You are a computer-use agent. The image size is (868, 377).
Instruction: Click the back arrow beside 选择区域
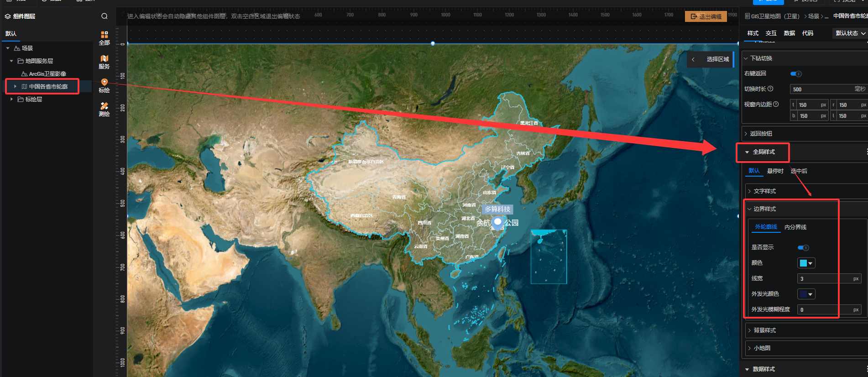(x=693, y=59)
